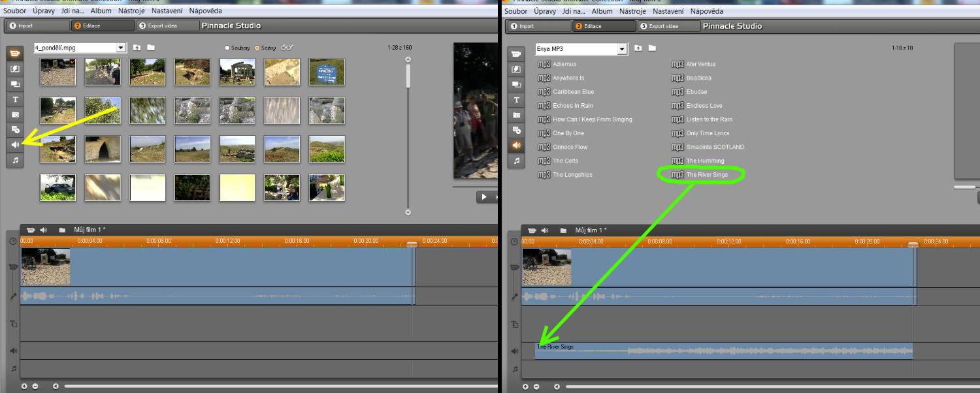Zoom in left timeline with plus button

[24, 386]
